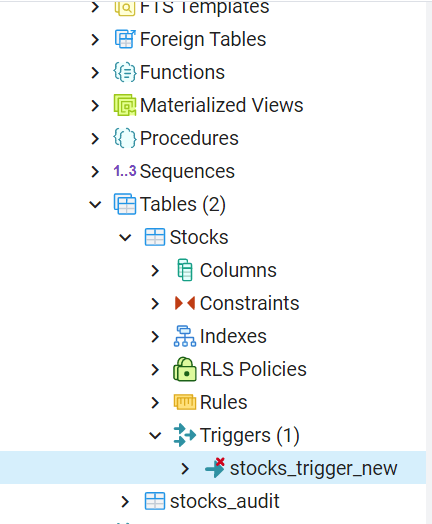Click the Functions node icon
Image resolution: width=432 pixels, height=524 pixels.
pyautogui.click(x=125, y=72)
